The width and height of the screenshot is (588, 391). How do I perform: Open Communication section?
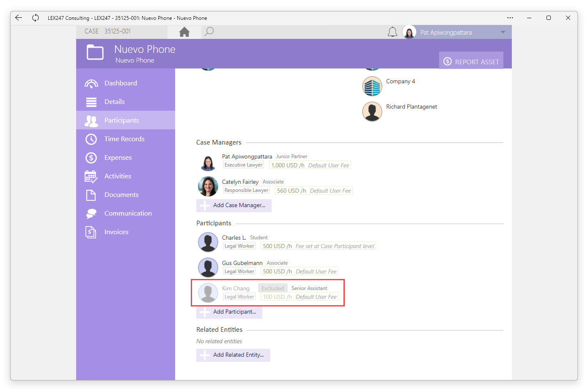tap(126, 213)
